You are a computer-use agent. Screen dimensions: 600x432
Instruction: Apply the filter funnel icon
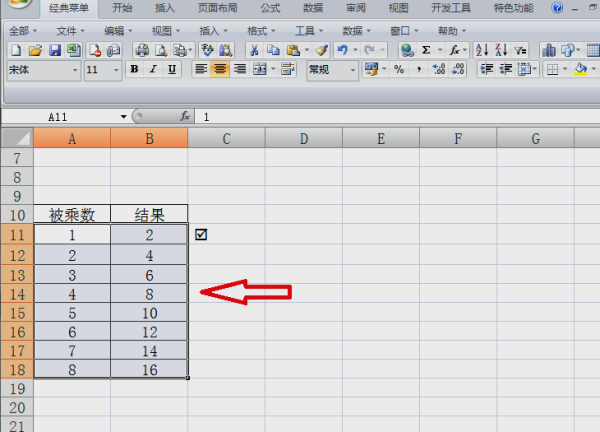tap(520, 50)
